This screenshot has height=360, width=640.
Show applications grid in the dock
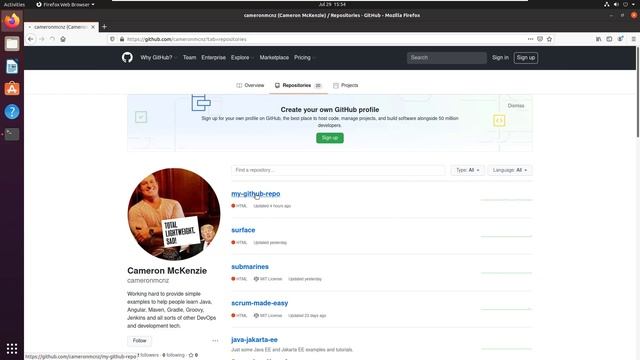tap(12, 349)
